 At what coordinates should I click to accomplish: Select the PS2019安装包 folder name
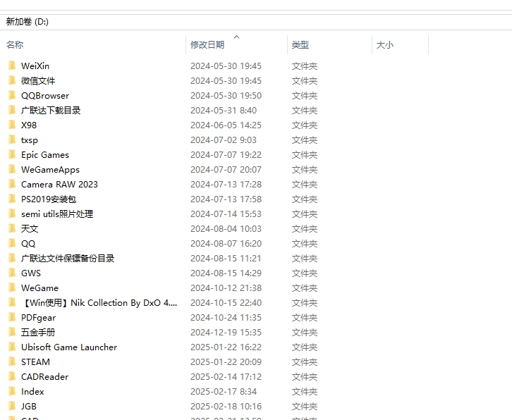pyautogui.click(x=49, y=199)
